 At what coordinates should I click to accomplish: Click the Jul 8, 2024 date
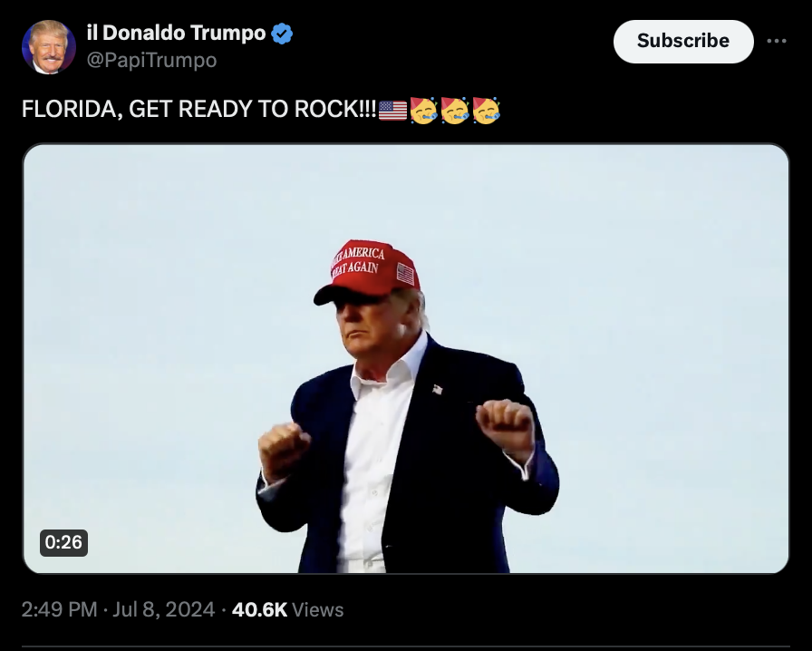[163, 609]
